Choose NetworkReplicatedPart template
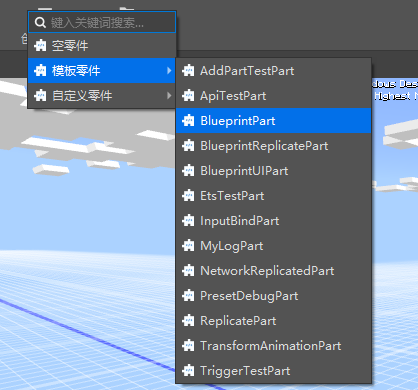 273,271
